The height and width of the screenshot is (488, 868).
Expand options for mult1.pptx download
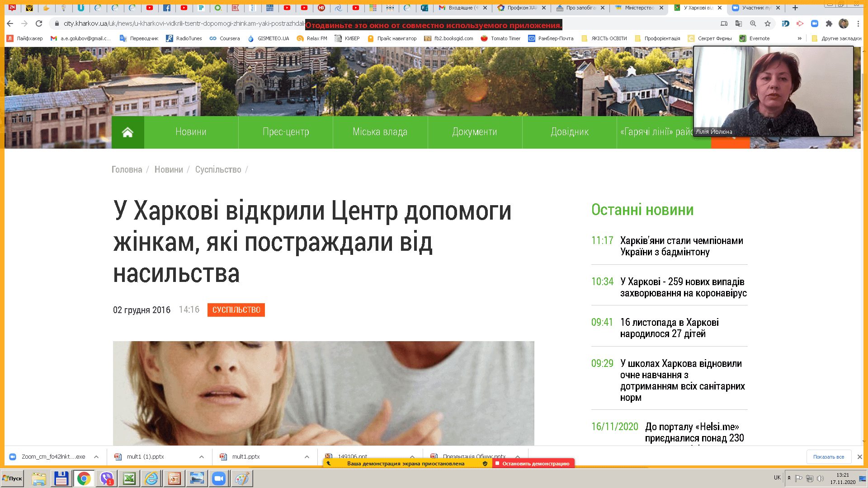(x=307, y=457)
